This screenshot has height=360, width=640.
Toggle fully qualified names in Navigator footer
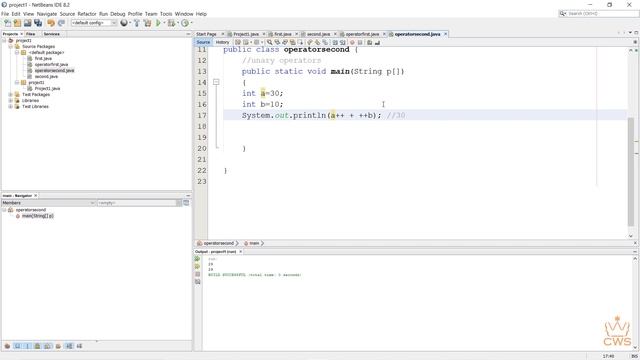(58, 346)
